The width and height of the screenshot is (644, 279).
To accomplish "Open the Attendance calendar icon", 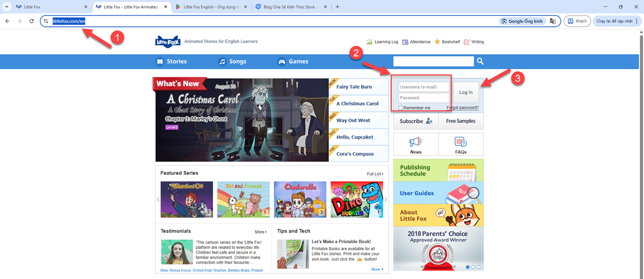I will click(405, 42).
